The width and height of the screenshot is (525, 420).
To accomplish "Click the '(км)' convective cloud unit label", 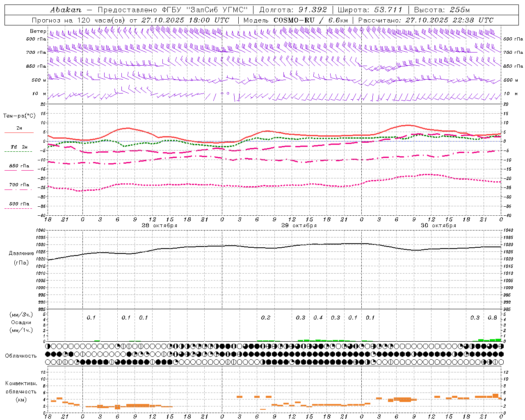I will (21, 399).
